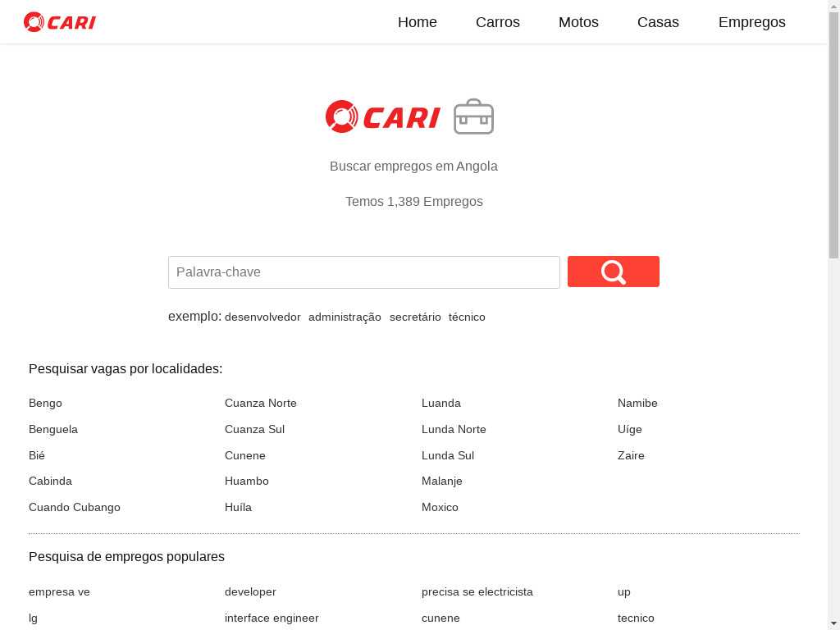Open popular search 'up'
Viewport: 840px width, 630px height.
(624, 592)
